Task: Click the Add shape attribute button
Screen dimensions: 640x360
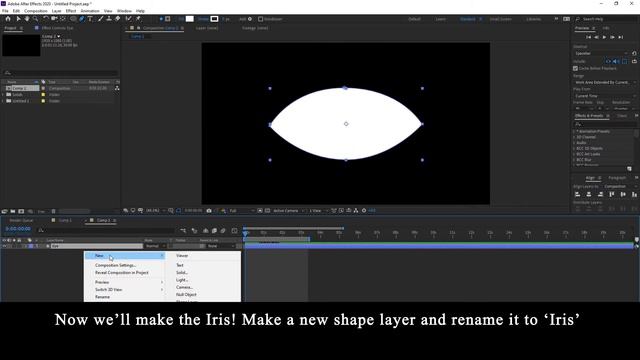Action: point(250,19)
